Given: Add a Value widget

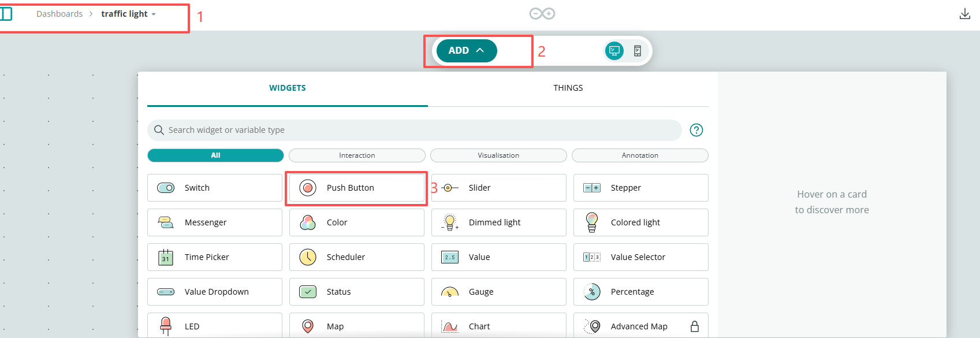Looking at the screenshot, I should pos(499,257).
